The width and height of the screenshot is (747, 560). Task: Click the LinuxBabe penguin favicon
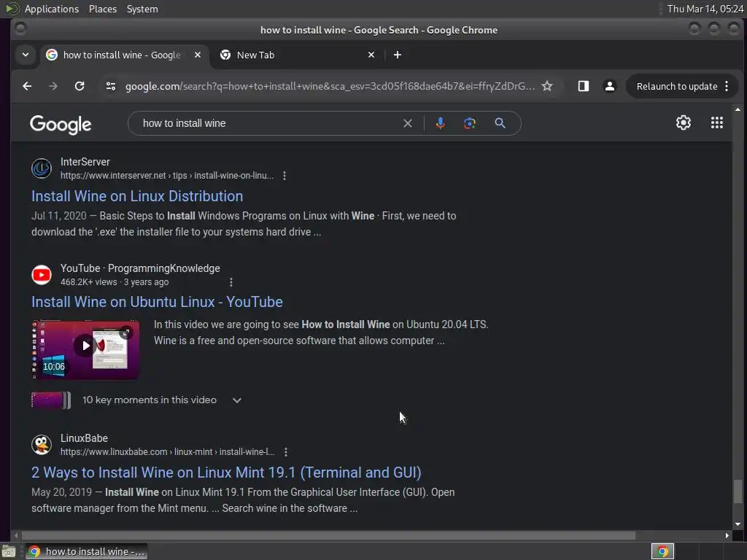pos(42,445)
